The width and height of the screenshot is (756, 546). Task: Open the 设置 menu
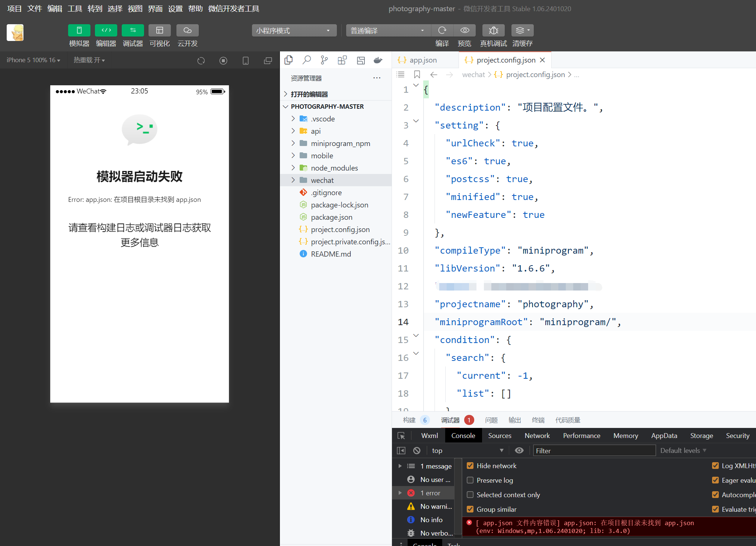175,9
